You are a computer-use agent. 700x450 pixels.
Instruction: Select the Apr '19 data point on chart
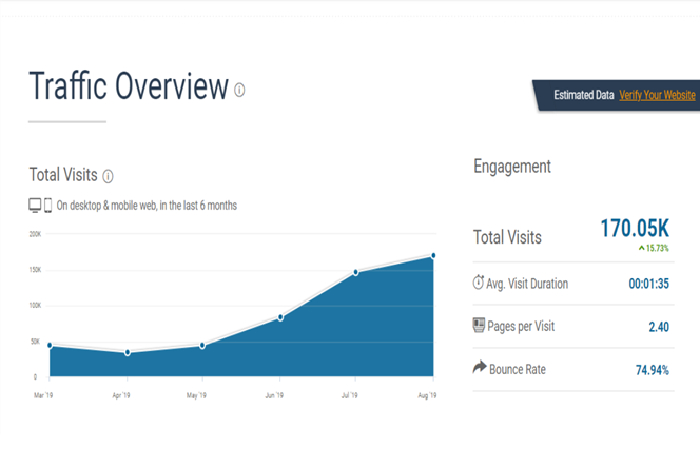click(x=128, y=353)
